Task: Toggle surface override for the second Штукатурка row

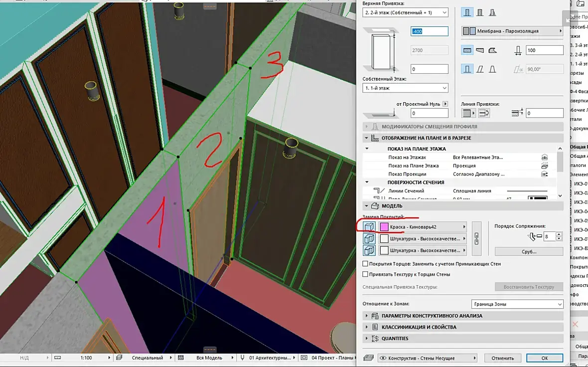Action: [369, 239]
